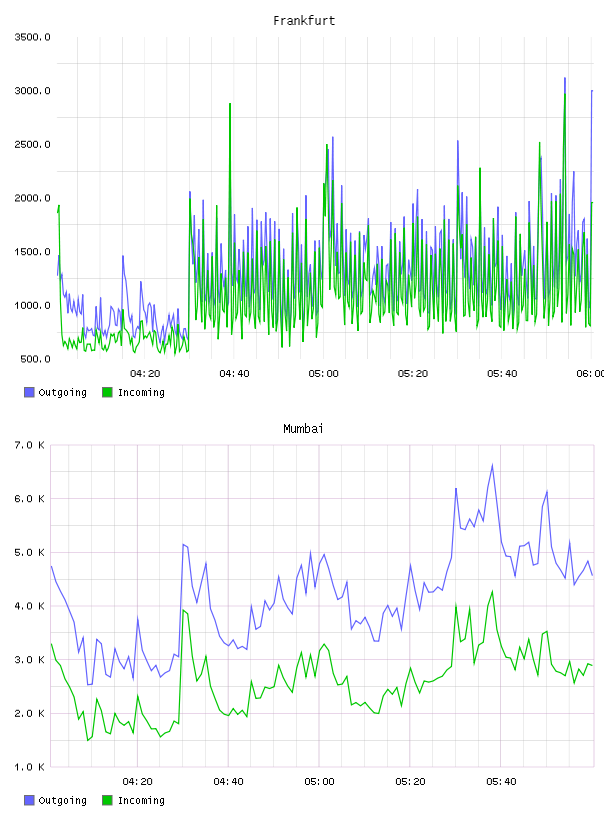Click the 1500.0 y-axis label on Frankfurt
This screenshot has height=816, width=608.
point(32,252)
